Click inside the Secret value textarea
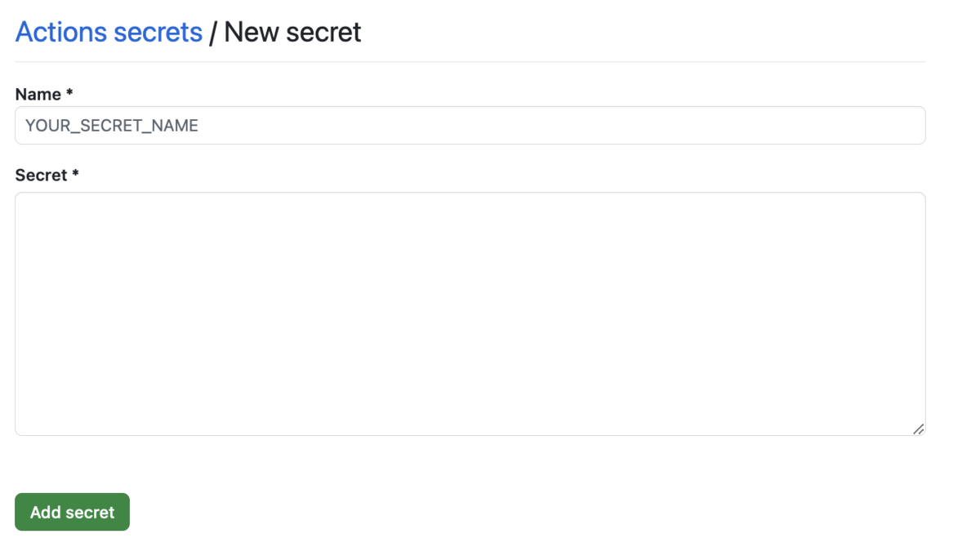Screen dimensions: 980x556 pyautogui.click(x=470, y=313)
